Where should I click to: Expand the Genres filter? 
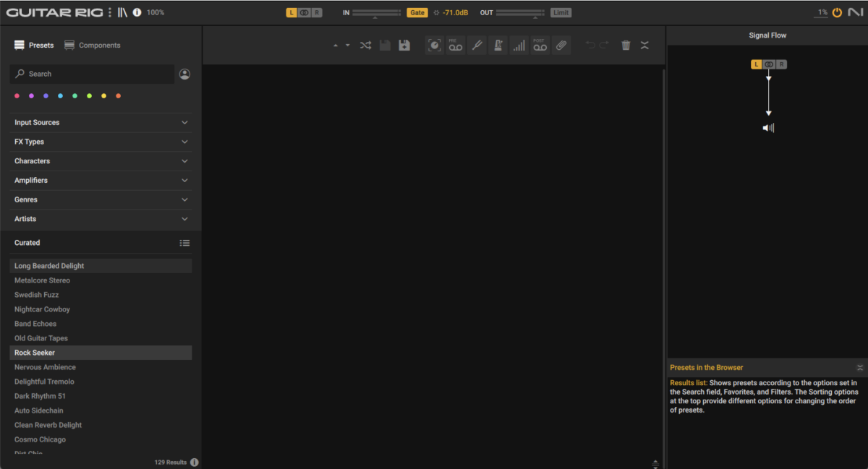pyautogui.click(x=101, y=199)
